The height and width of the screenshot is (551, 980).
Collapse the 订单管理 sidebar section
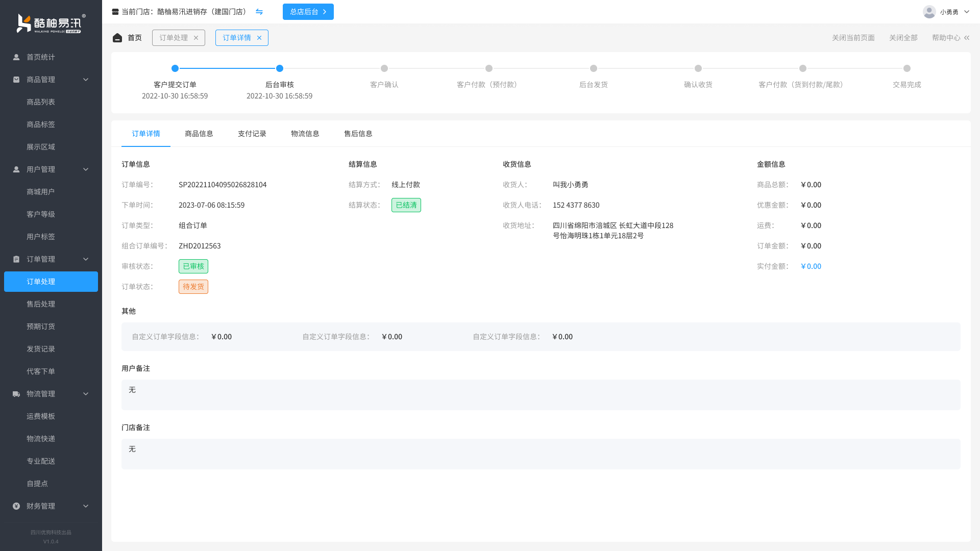[x=86, y=259]
